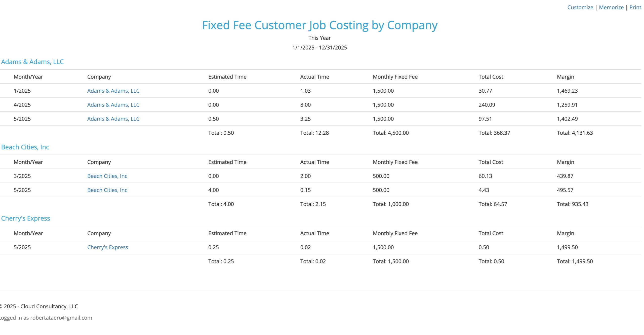Open the Beach Cities, Inc section heading

(x=25, y=147)
